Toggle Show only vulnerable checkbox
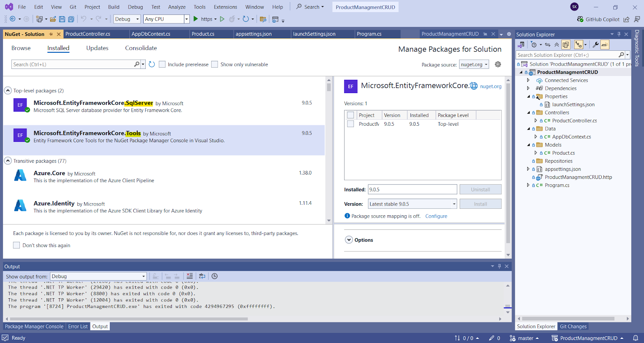The image size is (644, 343). pyautogui.click(x=215, y=64)
